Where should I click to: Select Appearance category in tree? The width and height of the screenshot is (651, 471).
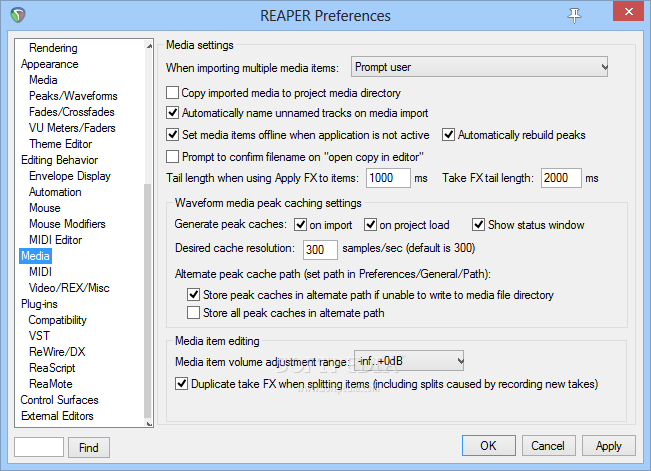(49, 64)
